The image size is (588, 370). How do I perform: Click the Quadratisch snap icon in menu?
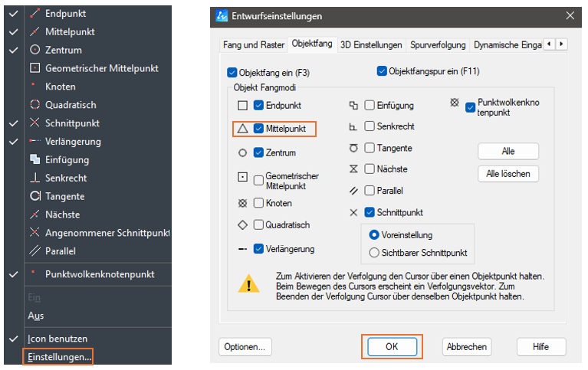[34, 105]
